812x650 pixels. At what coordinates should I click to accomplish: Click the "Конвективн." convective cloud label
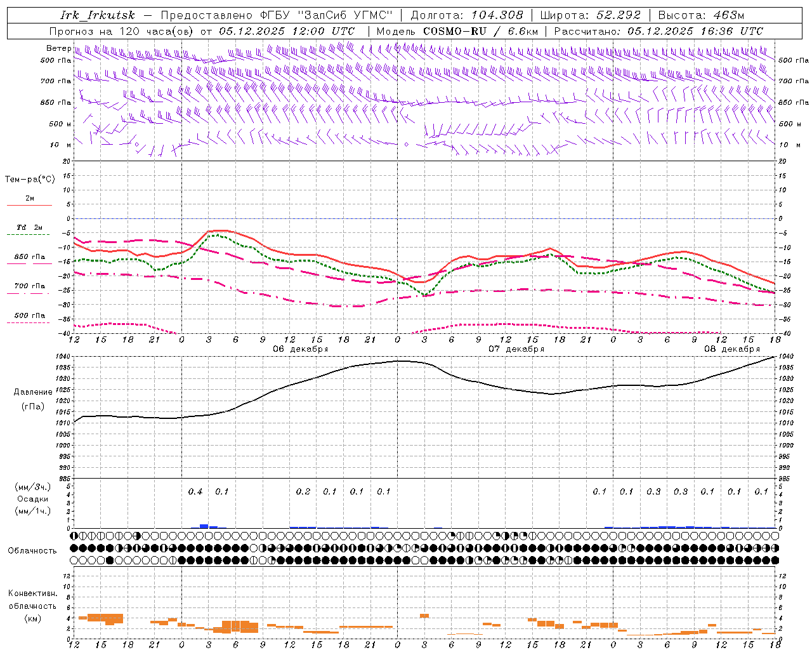(33, 594)
